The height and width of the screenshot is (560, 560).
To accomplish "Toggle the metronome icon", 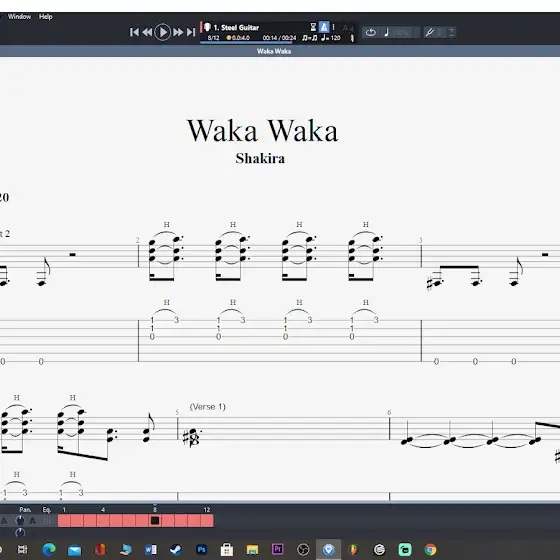I will [x=324, y=27].
